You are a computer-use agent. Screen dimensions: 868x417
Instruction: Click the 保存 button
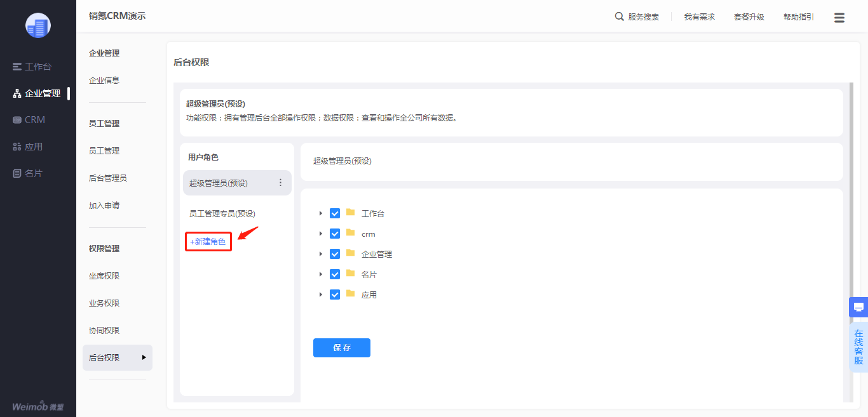click(x=342, y=348)
